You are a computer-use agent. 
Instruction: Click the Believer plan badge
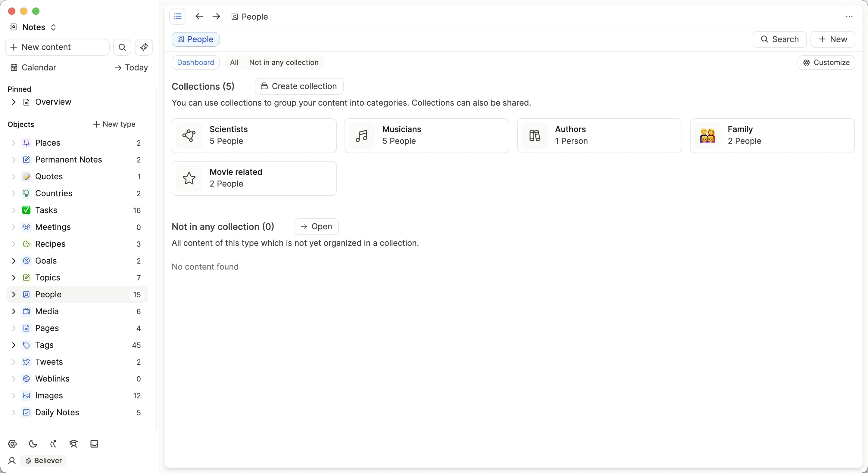pos(44,461)
